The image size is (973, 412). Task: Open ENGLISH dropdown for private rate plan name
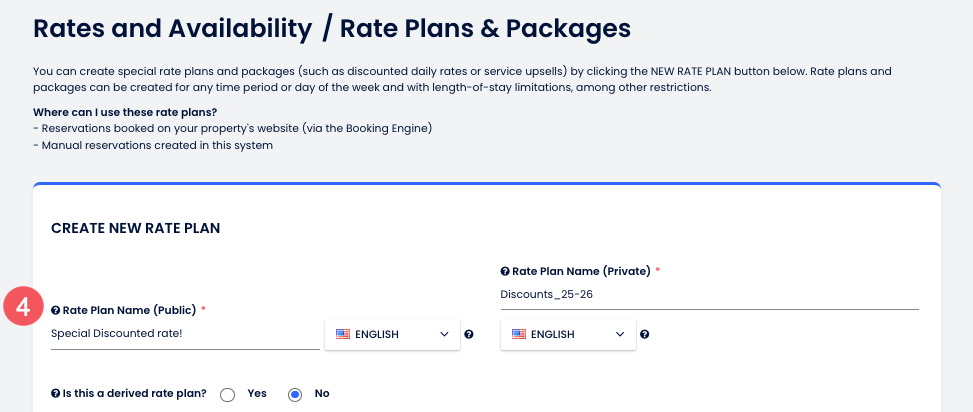[568, 334]
